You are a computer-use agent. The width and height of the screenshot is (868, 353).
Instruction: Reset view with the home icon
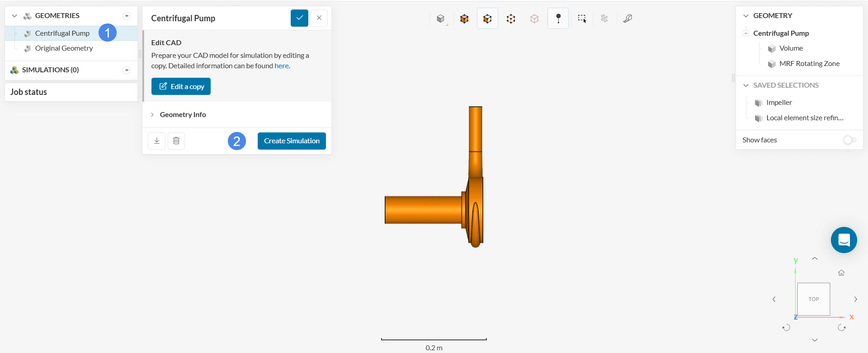pos(841,273)
